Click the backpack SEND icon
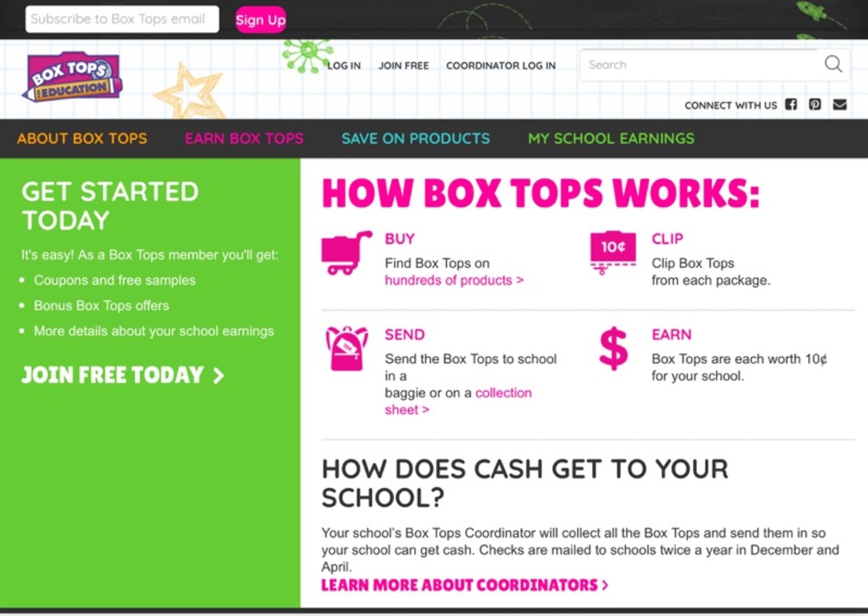868x616 pixels. click(347, 348)
